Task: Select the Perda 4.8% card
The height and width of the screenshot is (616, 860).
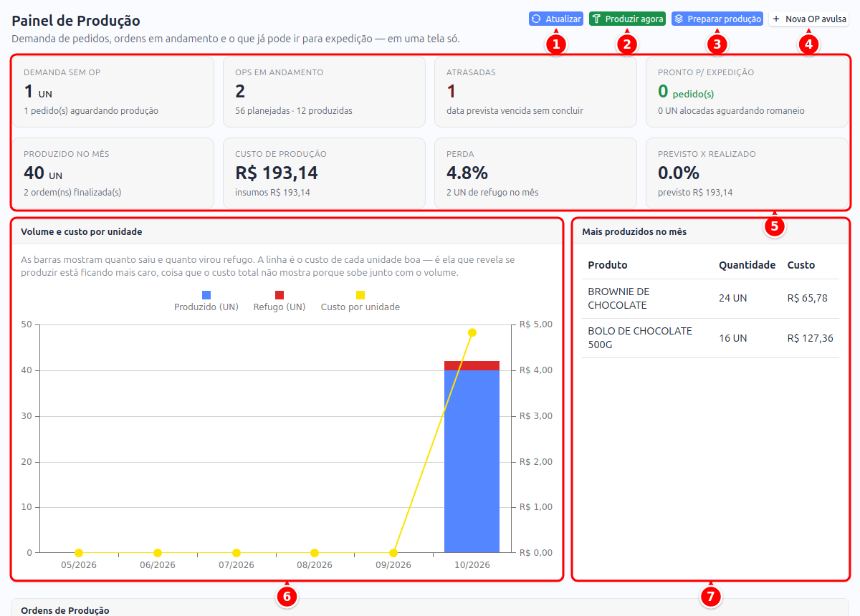Action: [x=535, y=173]
